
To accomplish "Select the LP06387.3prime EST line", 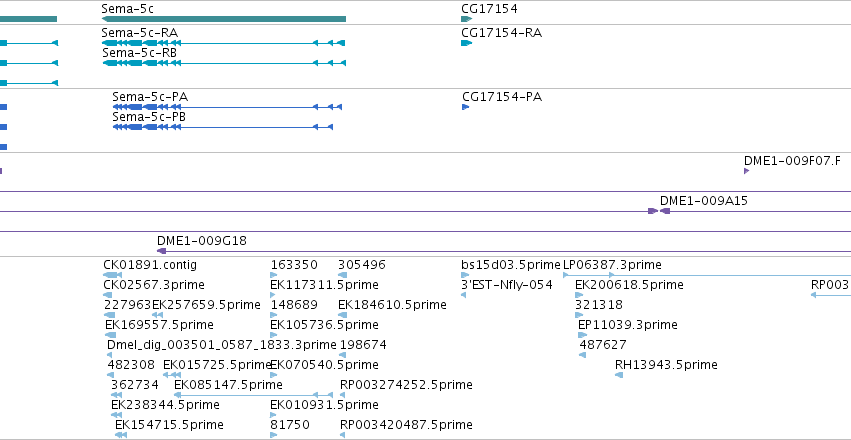I will (707, 275).
